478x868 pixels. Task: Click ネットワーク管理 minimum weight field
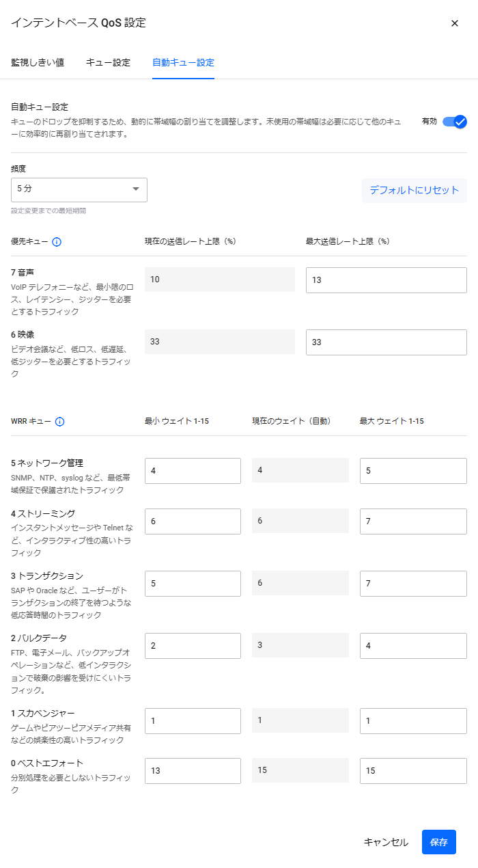tap(193, 471)
